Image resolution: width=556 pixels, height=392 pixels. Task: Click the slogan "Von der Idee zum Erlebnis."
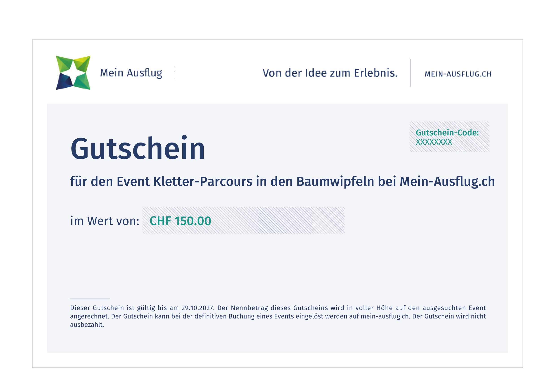(330, 73)
